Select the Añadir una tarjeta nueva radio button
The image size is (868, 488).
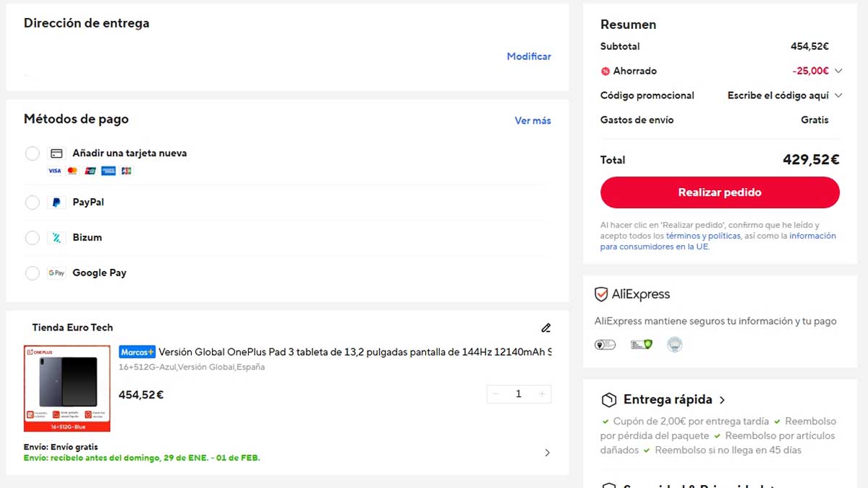coord(33,153)
